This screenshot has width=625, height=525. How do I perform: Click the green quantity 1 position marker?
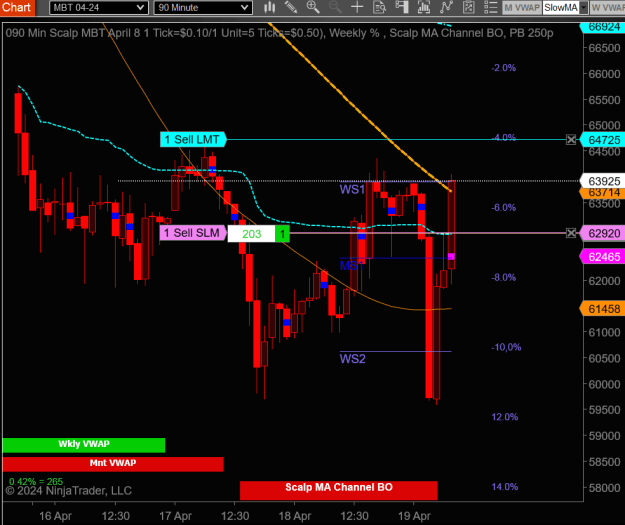pos(282,234)
